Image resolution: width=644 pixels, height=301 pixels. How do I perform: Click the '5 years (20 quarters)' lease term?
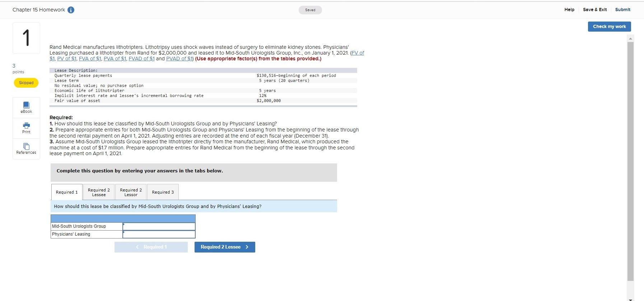click(x=284, y=80)
